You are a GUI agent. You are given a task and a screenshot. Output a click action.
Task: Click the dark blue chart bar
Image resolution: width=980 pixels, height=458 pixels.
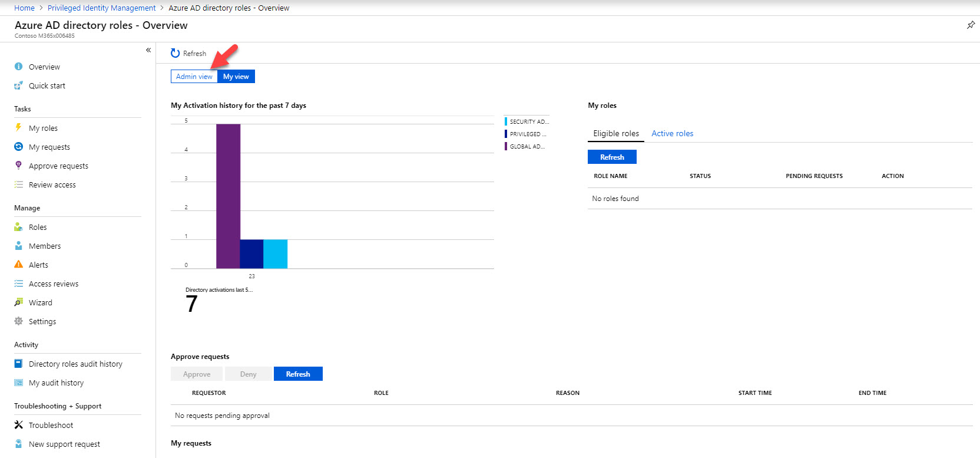pos(251,254)
